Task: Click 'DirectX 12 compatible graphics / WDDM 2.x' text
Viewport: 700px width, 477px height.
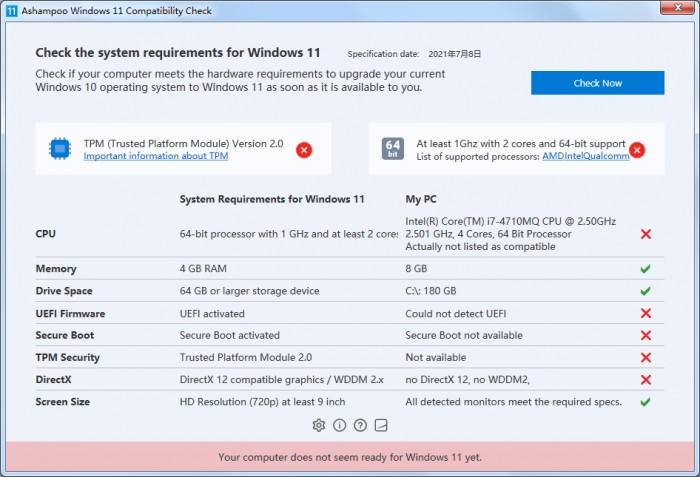Action: (282, 380)
